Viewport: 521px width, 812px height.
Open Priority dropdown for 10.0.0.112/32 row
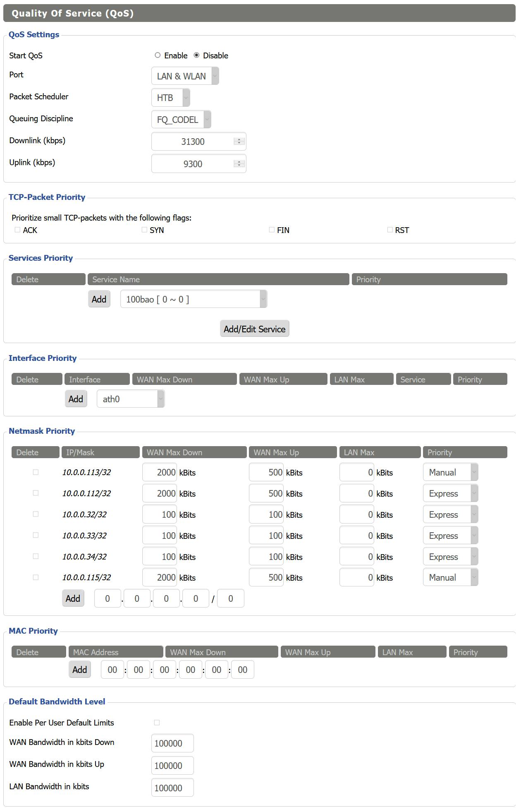click(x=450, y=493)
